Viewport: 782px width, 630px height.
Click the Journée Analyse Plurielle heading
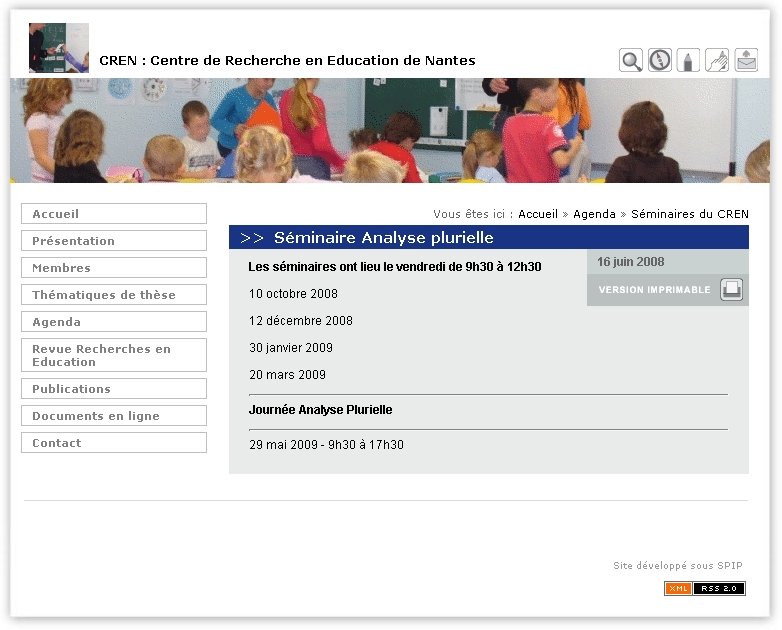coord(320,410)
